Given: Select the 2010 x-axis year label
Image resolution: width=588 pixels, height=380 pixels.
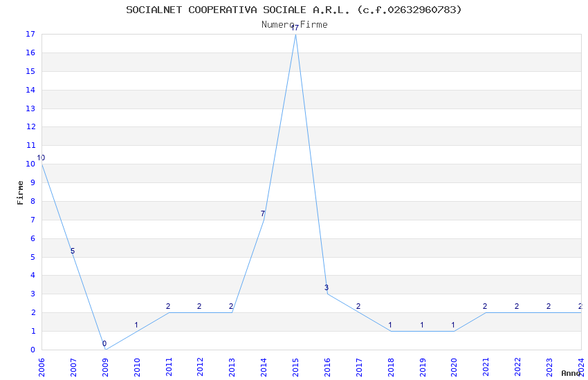Looking at the screenshot, I should click(x=137, y=368).
